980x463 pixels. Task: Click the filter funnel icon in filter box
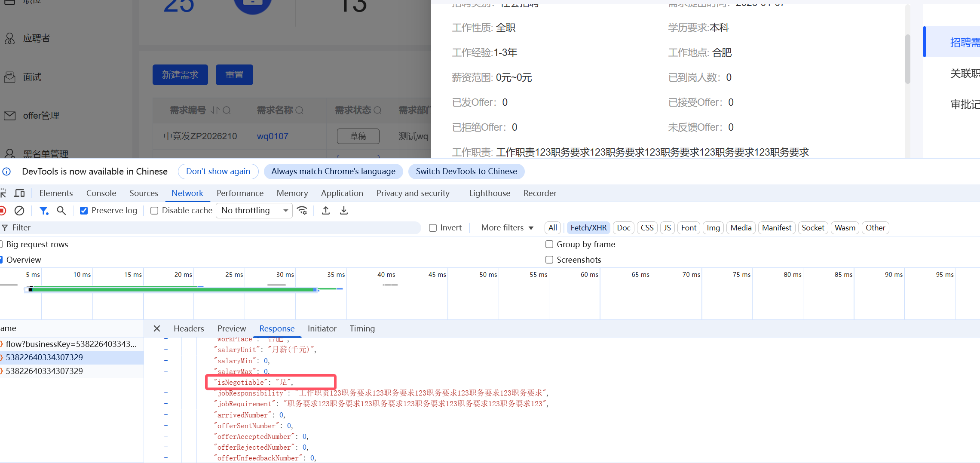point(5,227)
